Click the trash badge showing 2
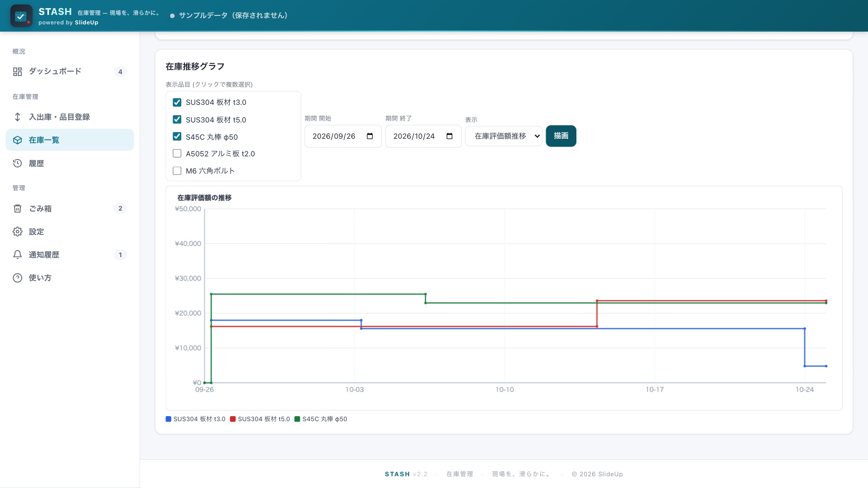Screen dimensions: 868x488 (x=120, y=208)
